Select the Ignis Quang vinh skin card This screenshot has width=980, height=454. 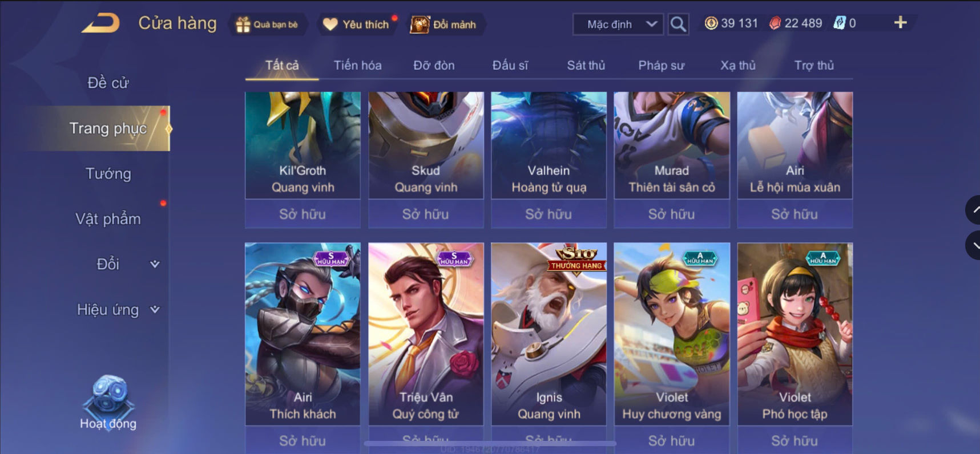click(549, 334)
